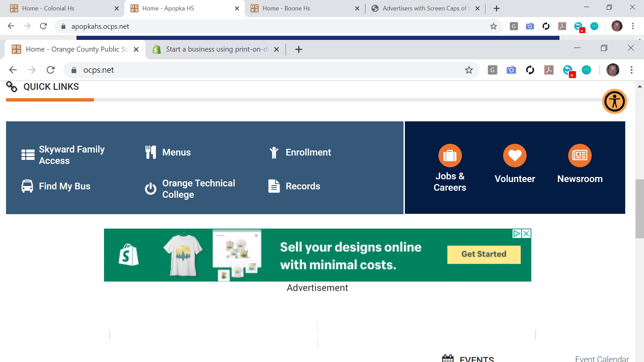Image resolution: width=644 pixels, height=362 pixels.
Task: Close the Start a business tab
Action: 276,49
